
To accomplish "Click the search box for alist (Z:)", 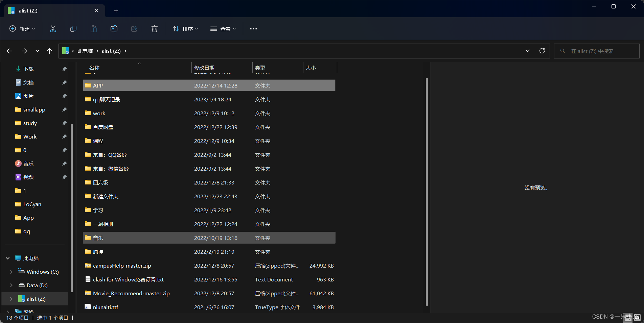I will (x=597, y=51).
